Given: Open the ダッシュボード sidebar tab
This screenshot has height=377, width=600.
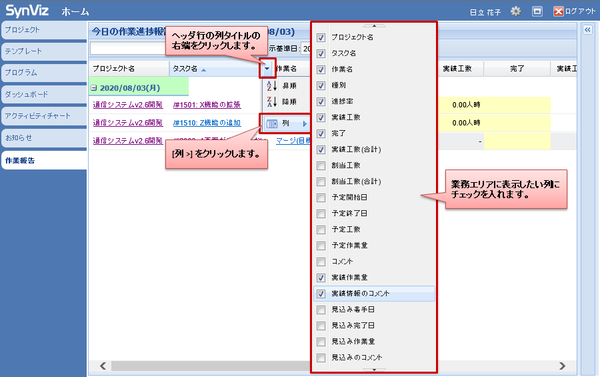Looking at the screenshot, I should [x=44, y=94].
